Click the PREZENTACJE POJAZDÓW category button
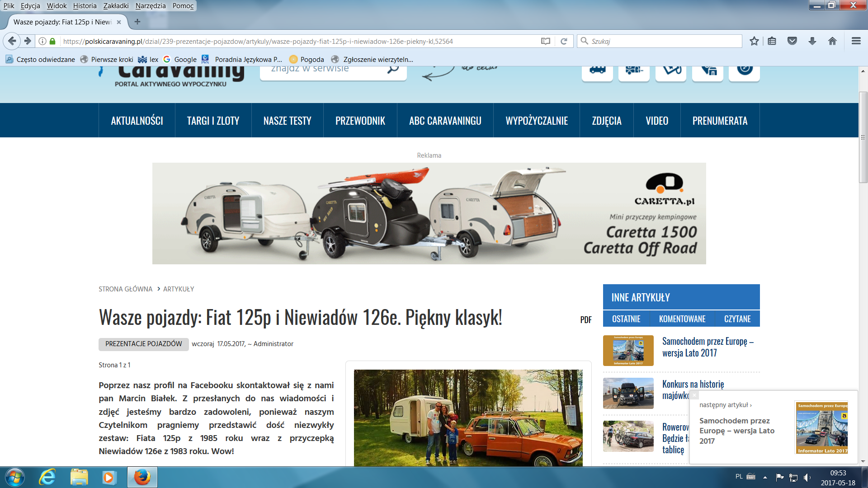This screenshot has height=488, width=868. click(144, 344)
